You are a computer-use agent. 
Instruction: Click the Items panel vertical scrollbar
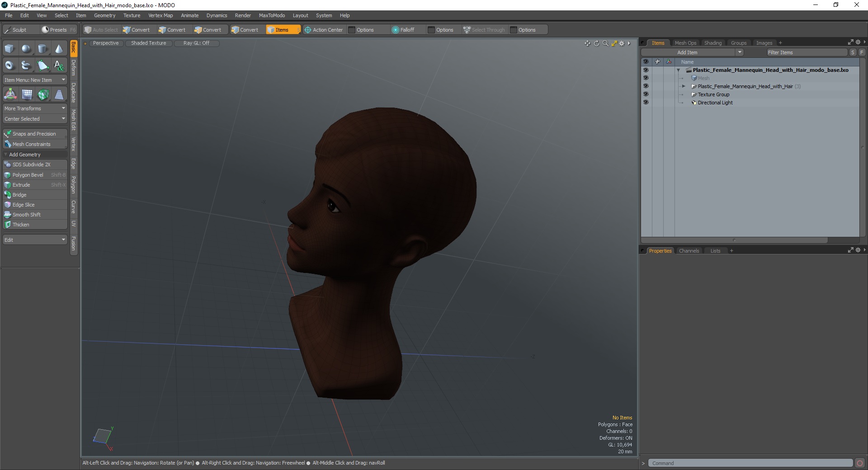point(863,147)
